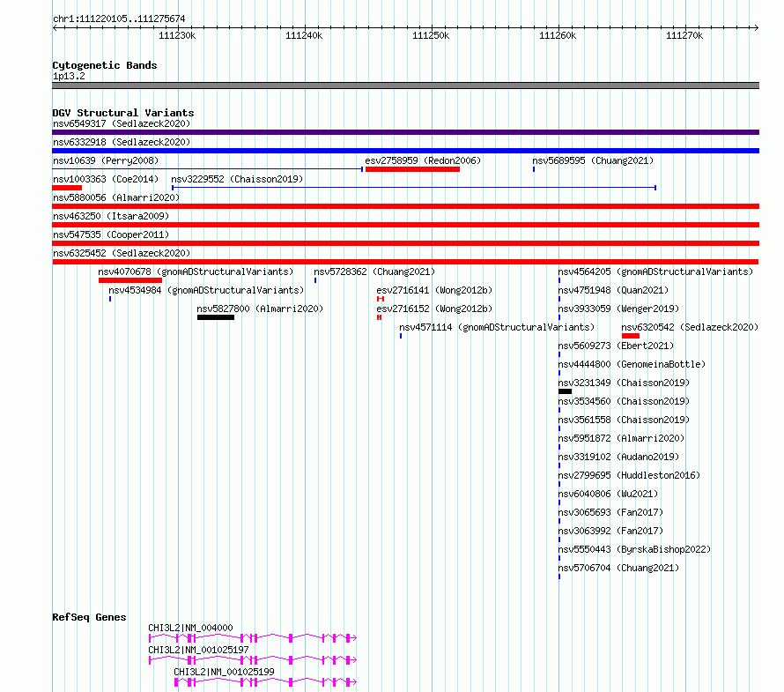The width and height of the screenshot is (784, 692).
Task: Click the red nsv5880056 full-width bar
Action: click(405, 206)
